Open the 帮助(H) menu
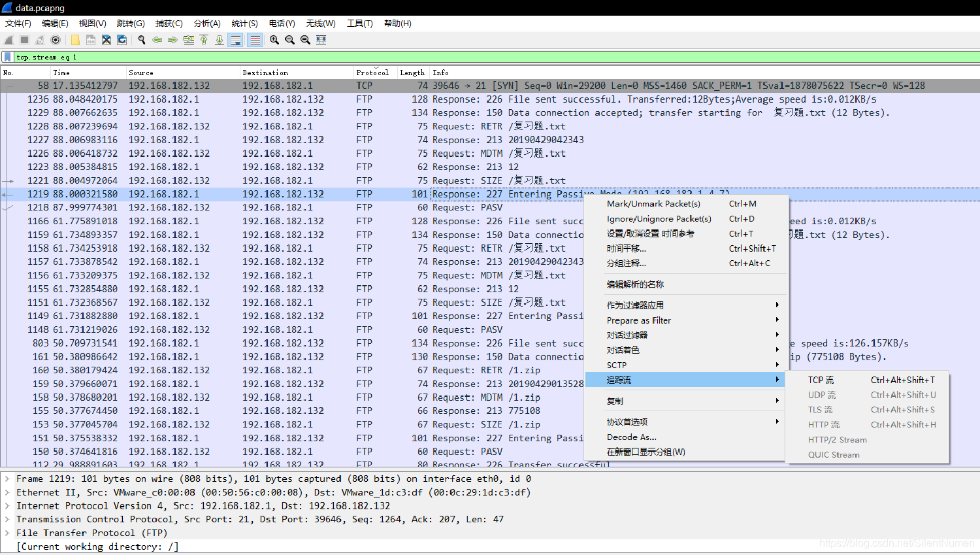980x555 pixels. pos(398,24)
